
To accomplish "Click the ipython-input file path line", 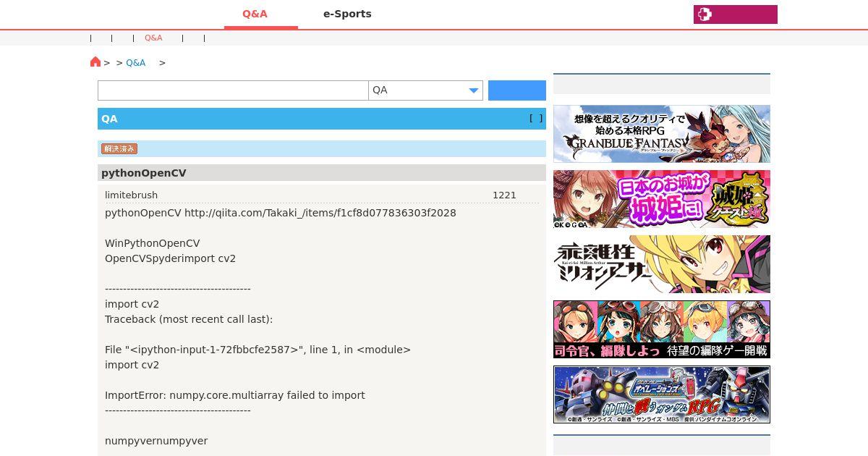I will click(258, 350).
